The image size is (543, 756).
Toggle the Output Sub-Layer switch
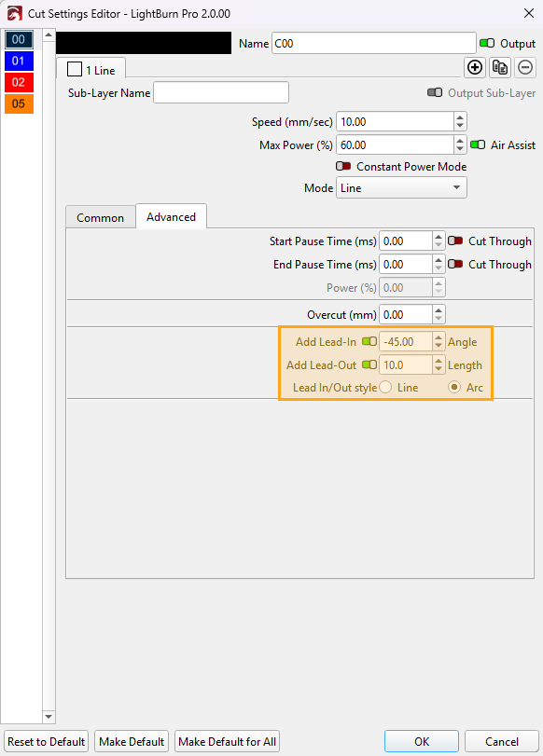tap(435, 92)
